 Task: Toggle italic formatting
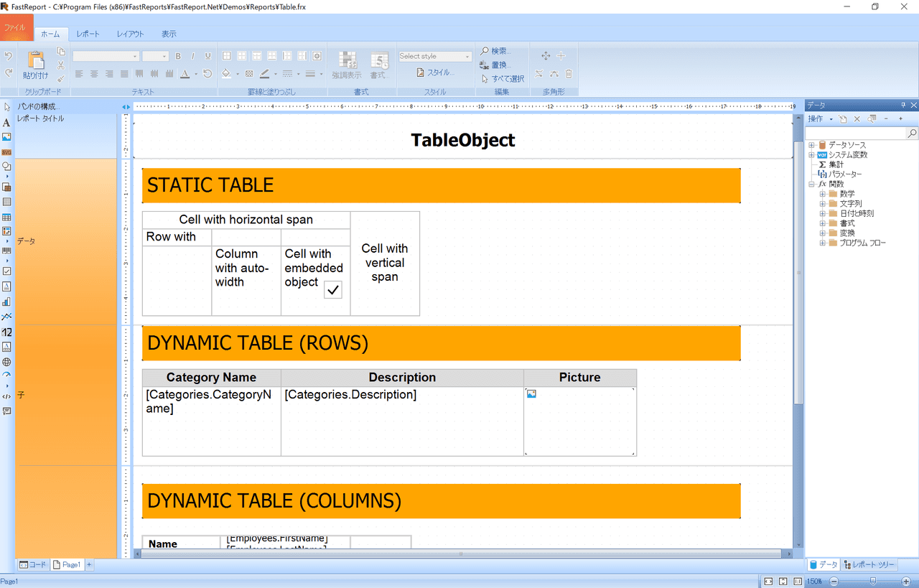[x=193, y=56]
